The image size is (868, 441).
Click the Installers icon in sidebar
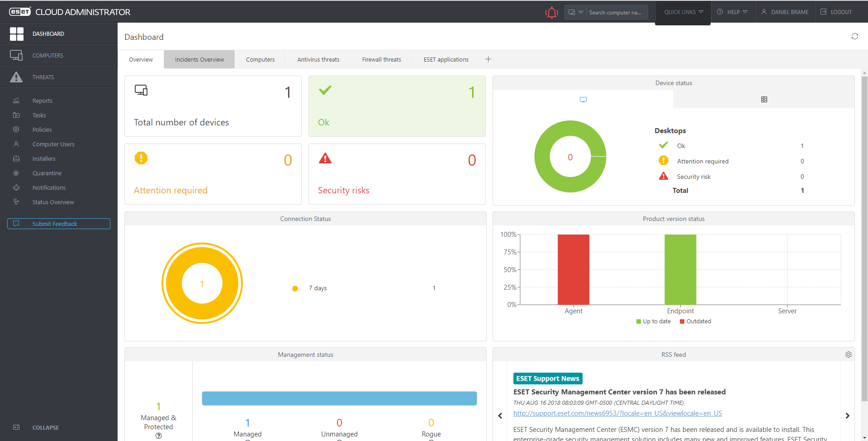(x=16, y=158)
